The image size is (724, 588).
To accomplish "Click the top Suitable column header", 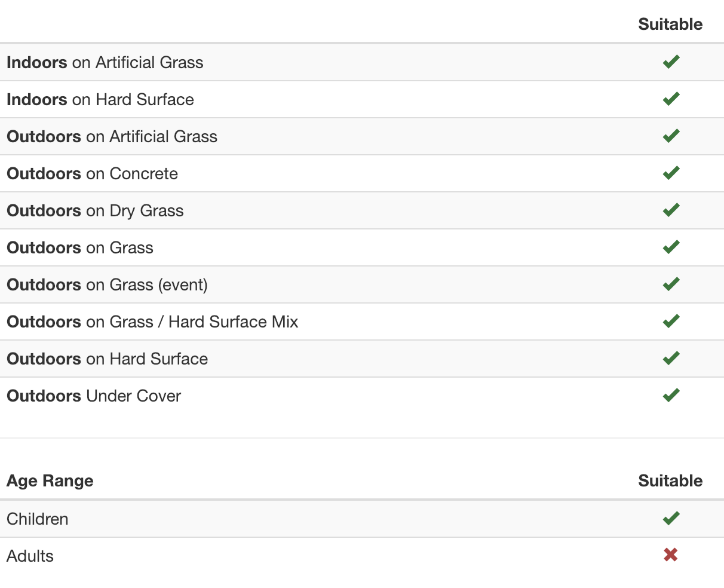I will [x=670, y=24].
